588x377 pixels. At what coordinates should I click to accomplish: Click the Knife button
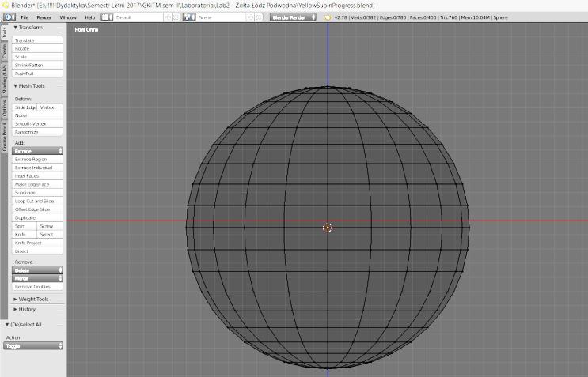(25, 235)
